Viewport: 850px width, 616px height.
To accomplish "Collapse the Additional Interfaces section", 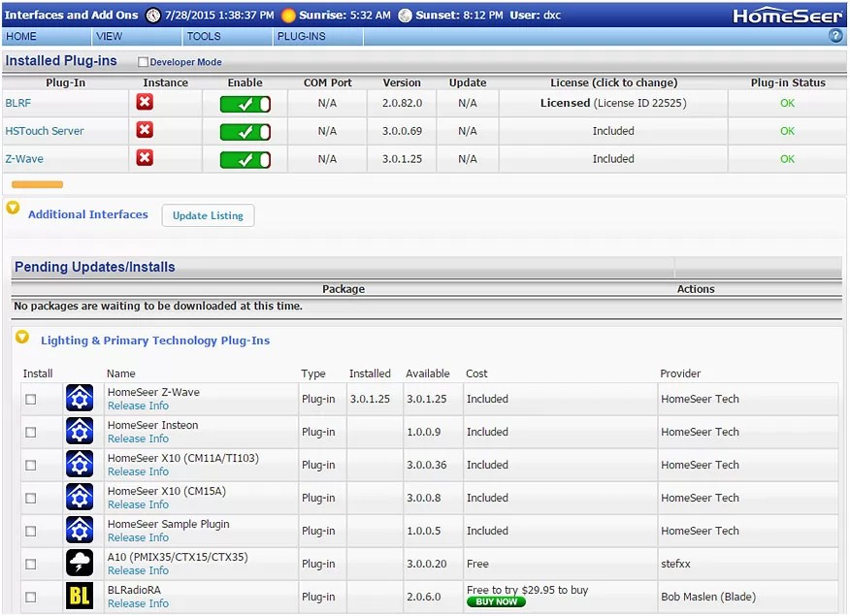I will tap(13, 208).
